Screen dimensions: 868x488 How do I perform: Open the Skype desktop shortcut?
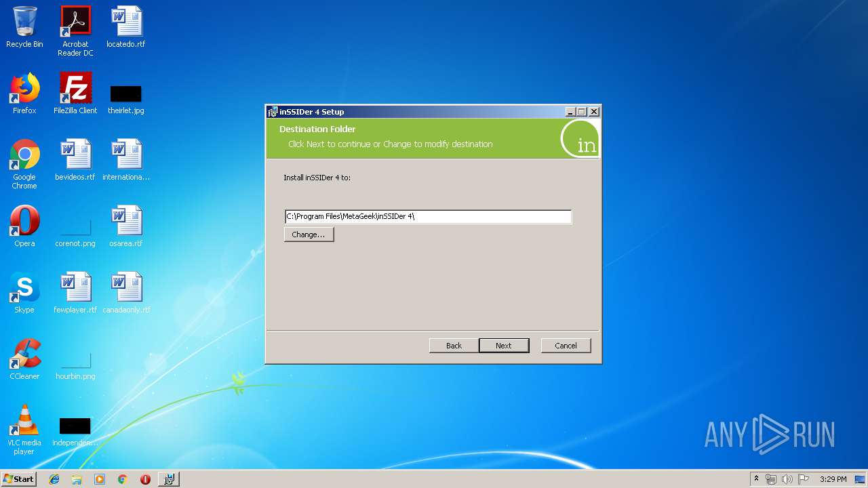24,293
